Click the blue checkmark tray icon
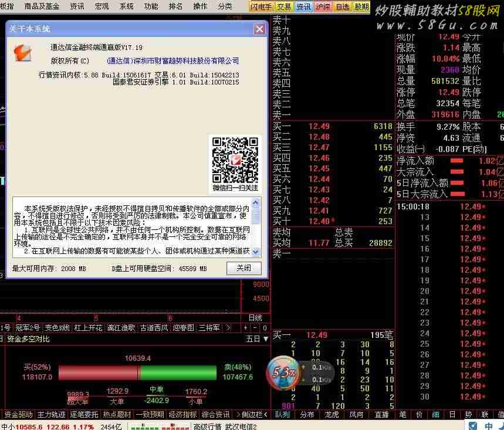The image size is (504, 430). pos(473,426)
